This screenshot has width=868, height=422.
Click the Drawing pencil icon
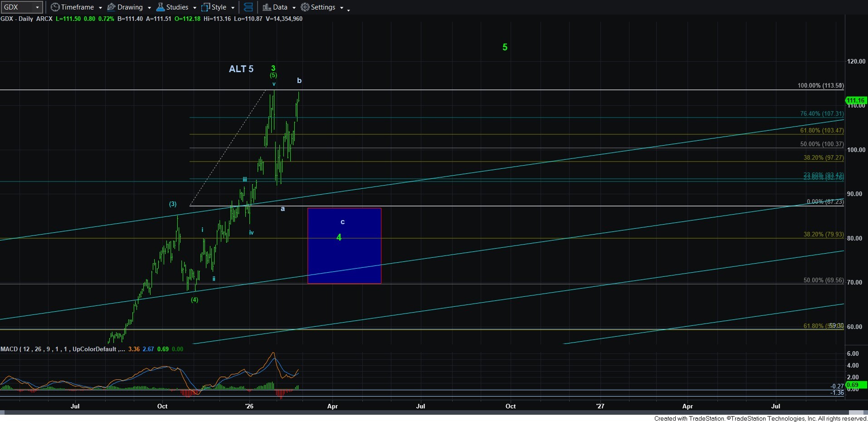(x=111, y=7)
